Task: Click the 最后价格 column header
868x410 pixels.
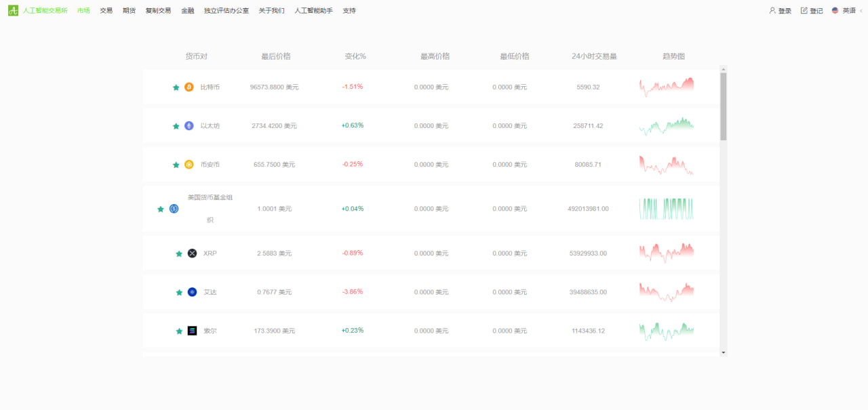Action: coord(276,56)
